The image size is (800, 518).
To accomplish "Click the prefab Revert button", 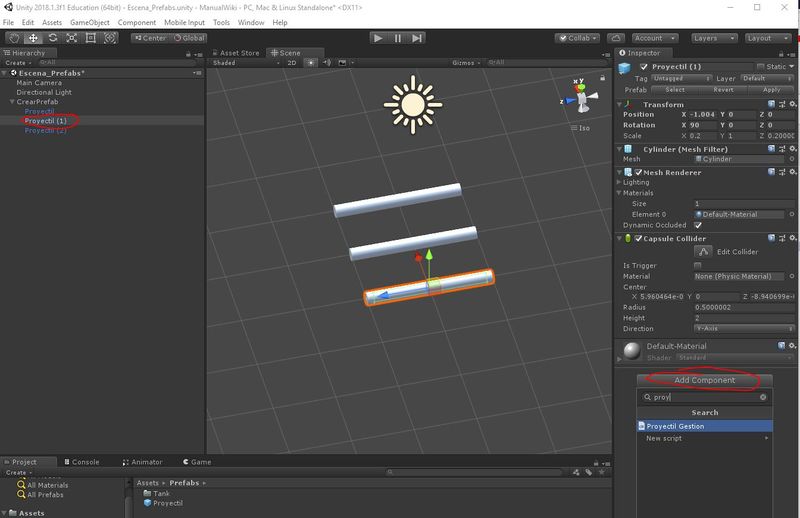I will [723, 90].
